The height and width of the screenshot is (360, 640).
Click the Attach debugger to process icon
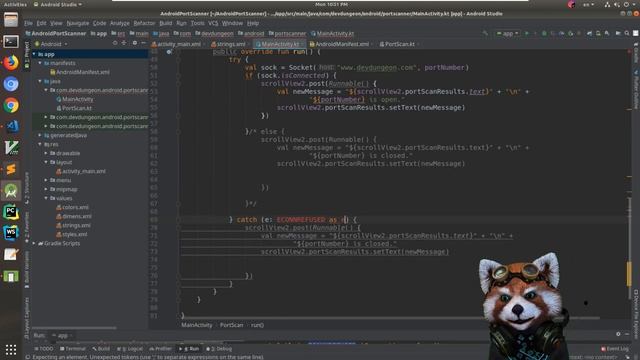click(570, 33)
